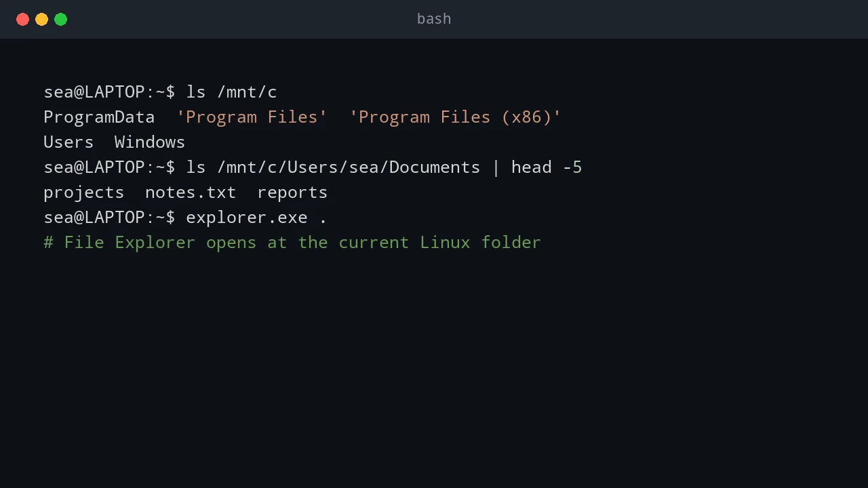Click the '/mnt/c/Users/sea/Documents' path
Image resolution: width=868 pixels, height=488 pixels.
[349, 167]
